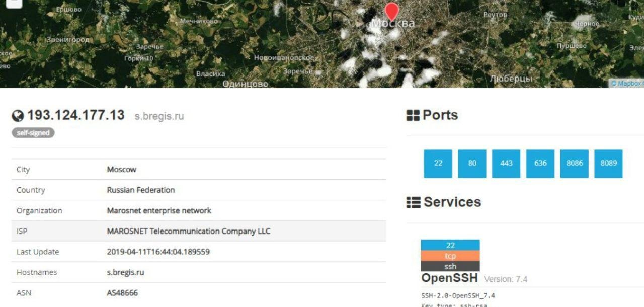
Task: Click the Ports grid icon
Action: (x=413, y=116)
